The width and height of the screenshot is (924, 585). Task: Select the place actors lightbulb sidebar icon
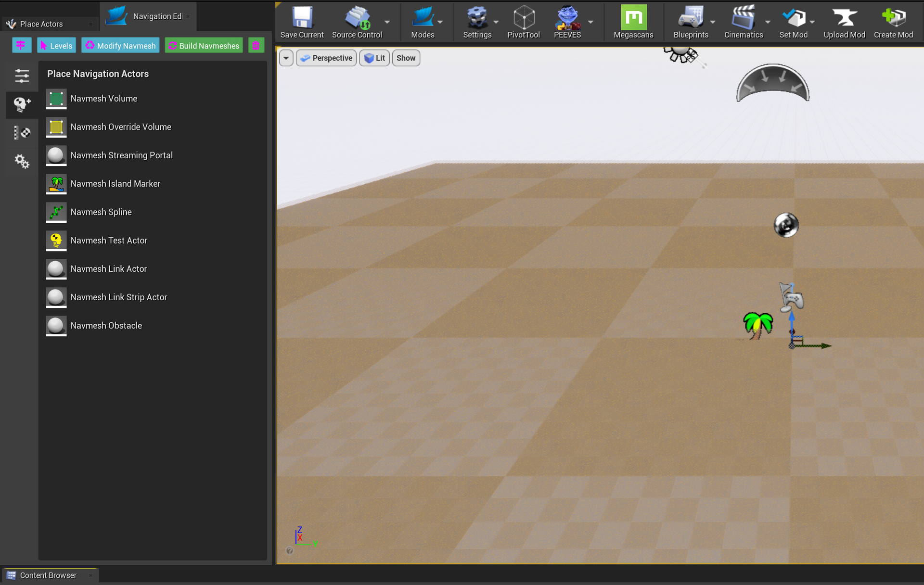tap(22, 104)
